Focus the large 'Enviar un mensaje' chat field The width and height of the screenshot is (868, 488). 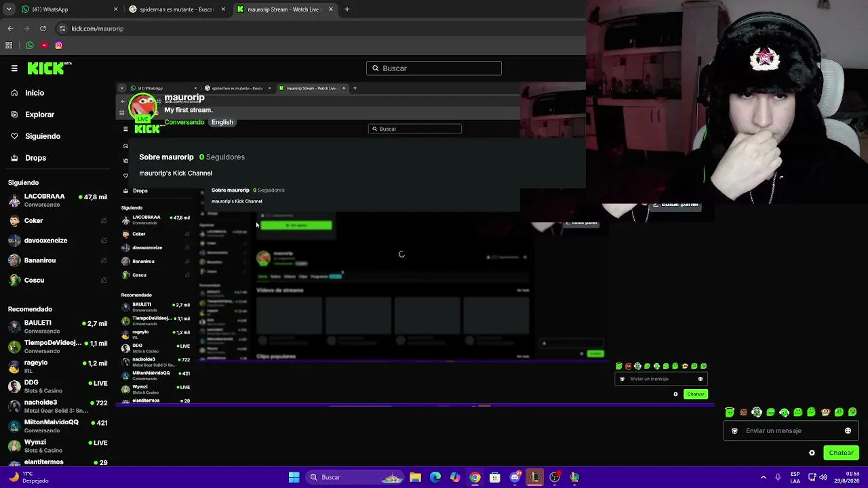[x=791, y=431]
